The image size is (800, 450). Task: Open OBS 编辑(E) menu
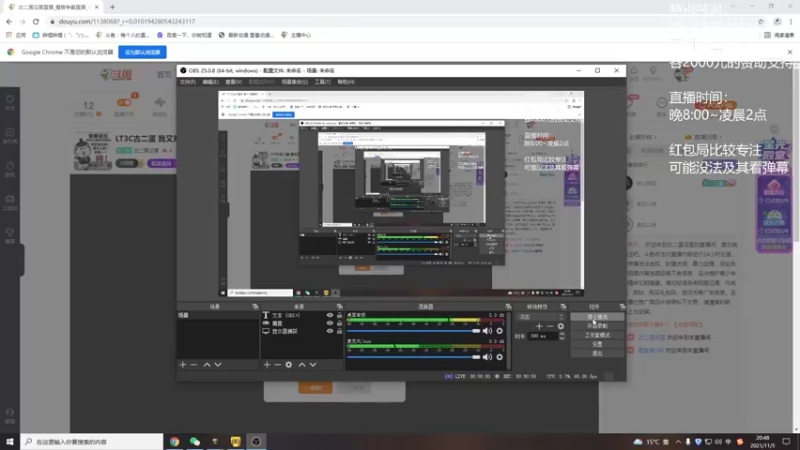point(210,82)
